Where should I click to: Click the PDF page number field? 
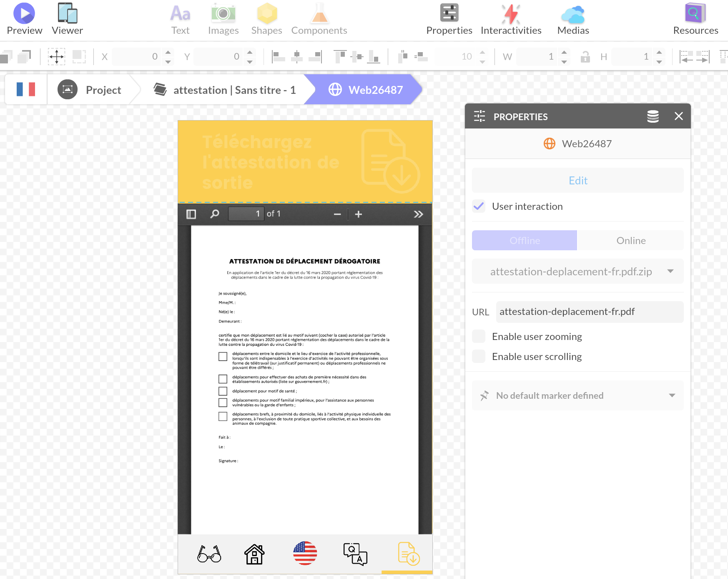point(246,214)
